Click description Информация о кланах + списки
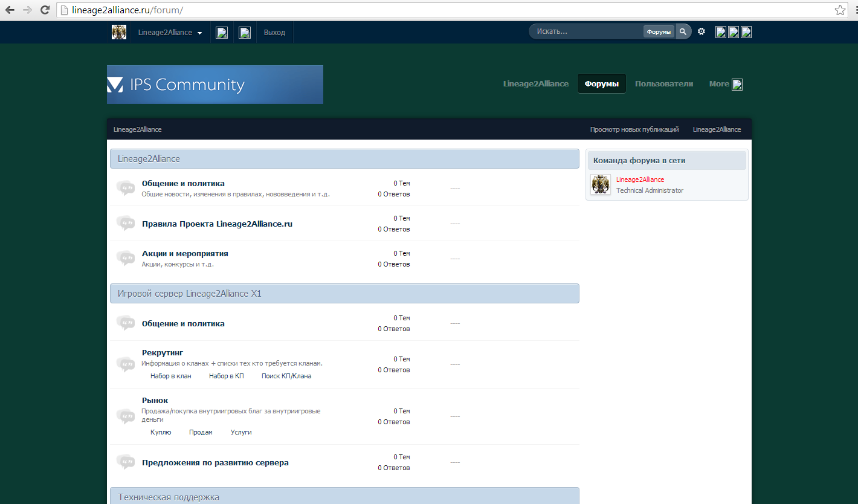 tap(232, 363)
